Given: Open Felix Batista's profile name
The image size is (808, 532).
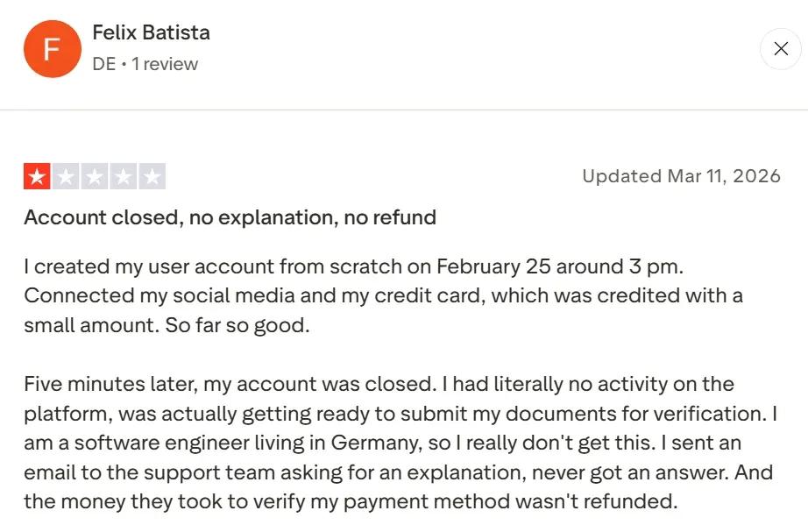Looking at the screenshot, I should pyautogui.click(x=151, y=34).
